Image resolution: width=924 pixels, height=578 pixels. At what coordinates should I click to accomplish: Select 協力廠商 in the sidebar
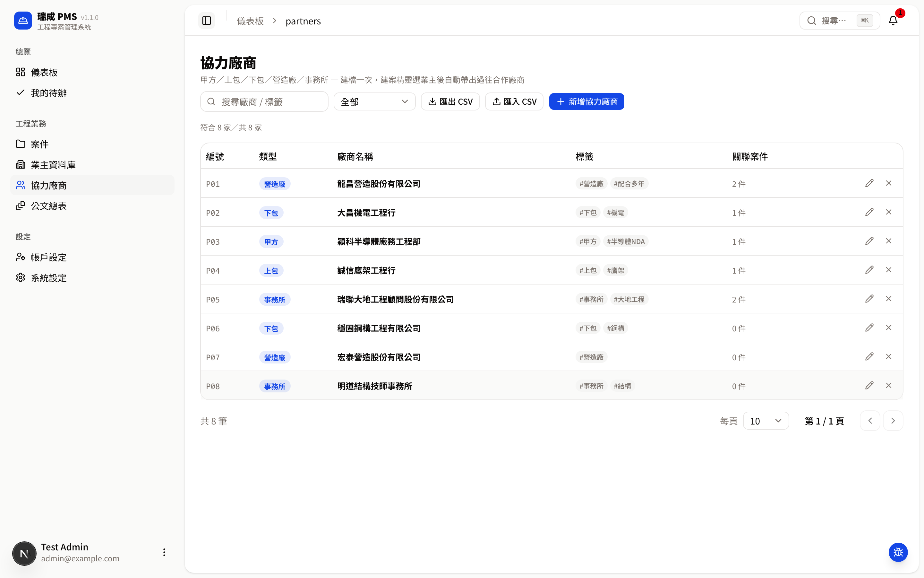(x=92, y=185)
